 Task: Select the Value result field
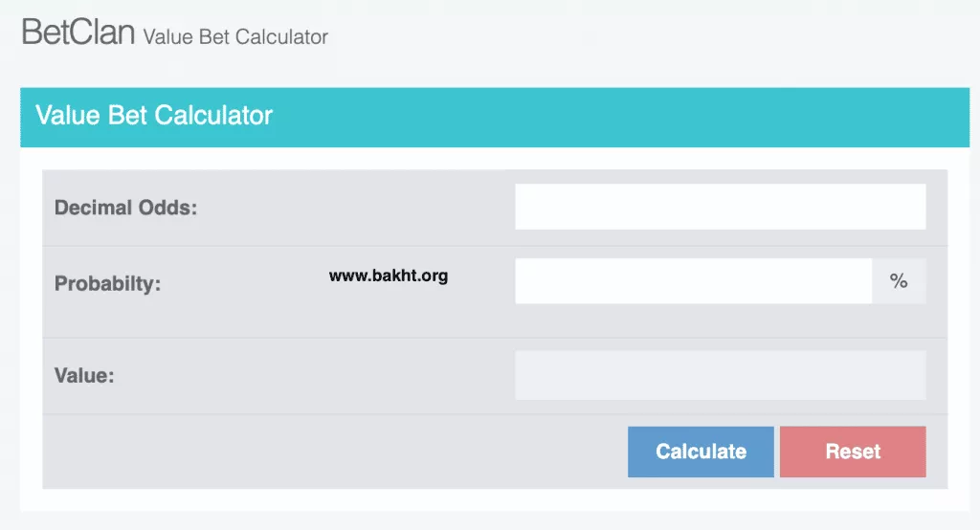tap(720, 375)
